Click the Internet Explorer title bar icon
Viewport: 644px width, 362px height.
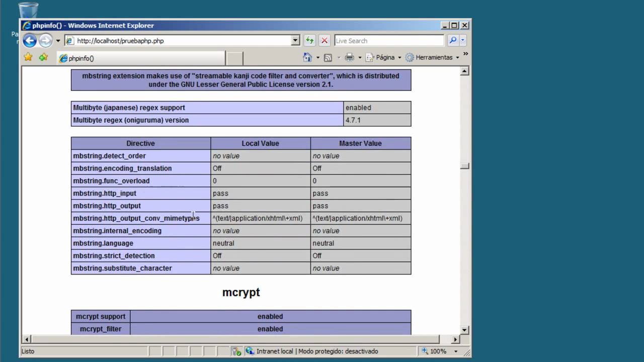27,26
